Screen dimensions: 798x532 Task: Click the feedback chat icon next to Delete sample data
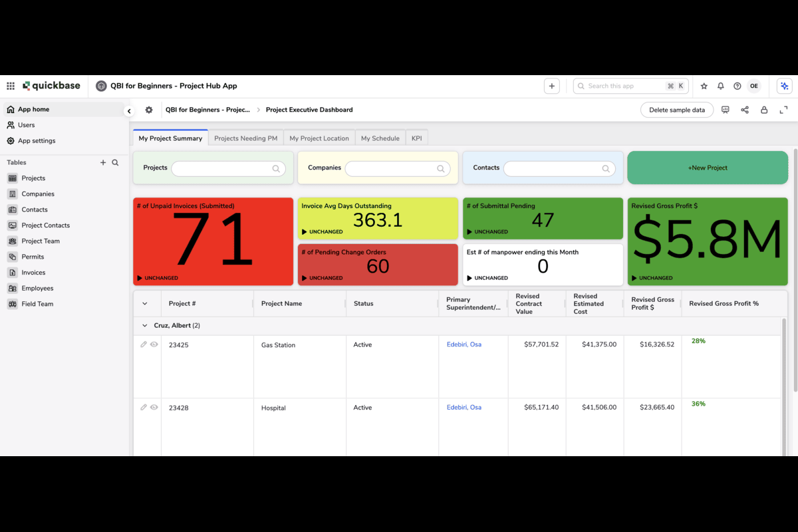tap(726, 110)
